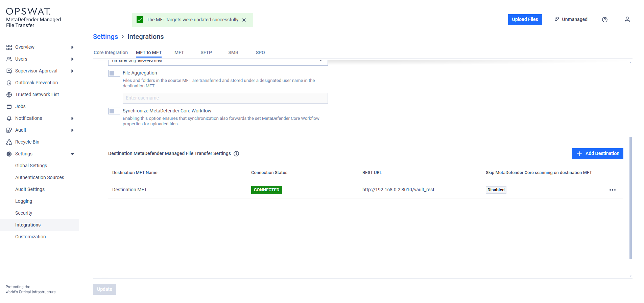This screenshot has width=644, height=303.
Task: Expand the Audit submenu arrow
Action: click(72, 130)
